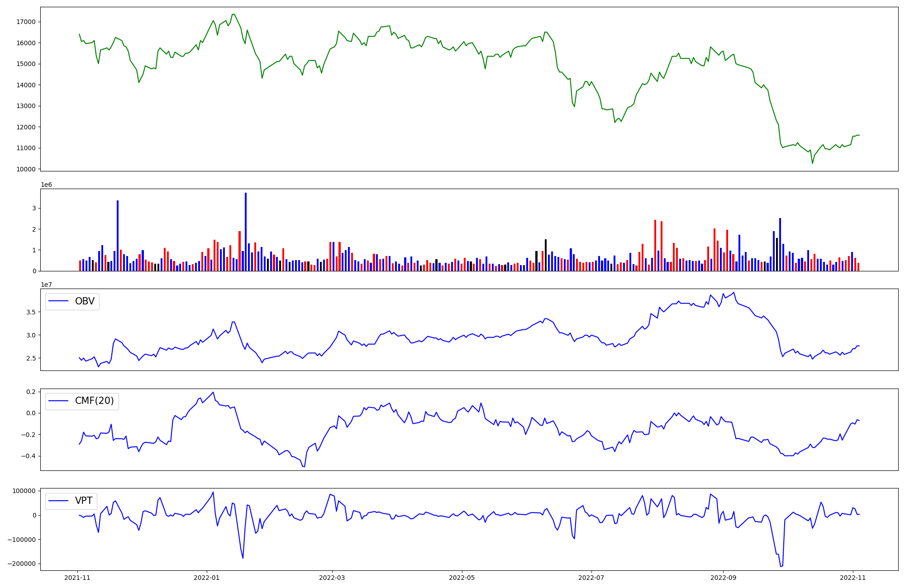Click the CMF(20) legend label
905x588 pixels.
(94, 401)
